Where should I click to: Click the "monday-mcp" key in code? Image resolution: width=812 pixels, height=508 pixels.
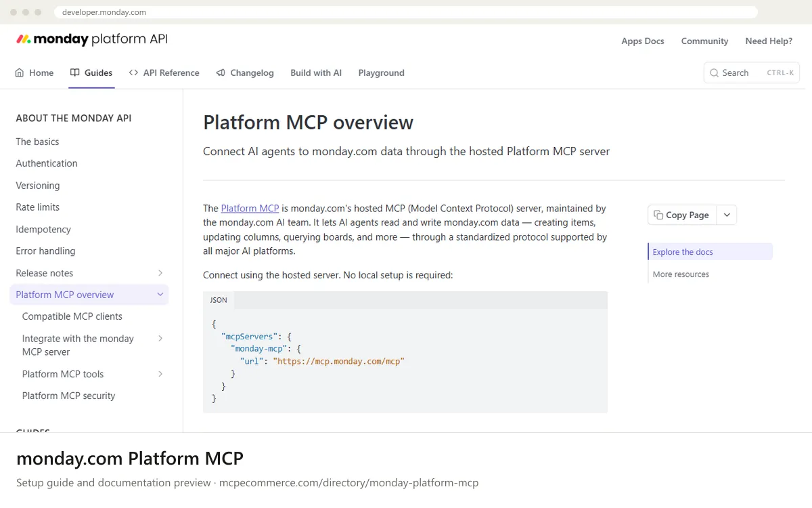pos(259,349)
